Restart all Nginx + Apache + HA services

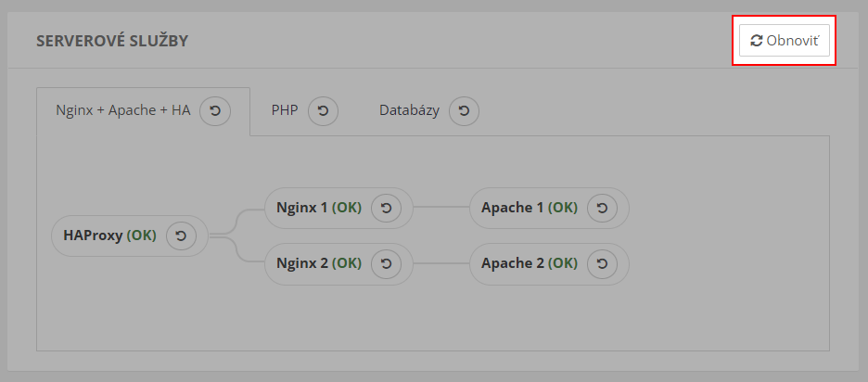point(215,111)
